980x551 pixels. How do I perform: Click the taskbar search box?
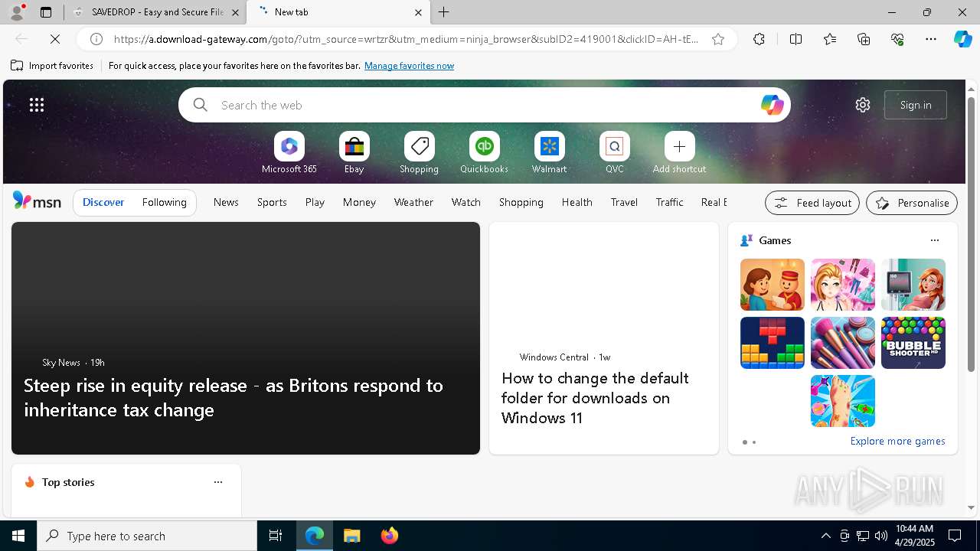147,536
